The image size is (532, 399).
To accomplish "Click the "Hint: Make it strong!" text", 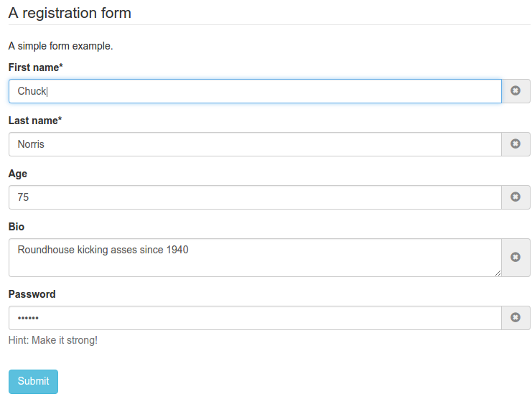I will (53, 340).
